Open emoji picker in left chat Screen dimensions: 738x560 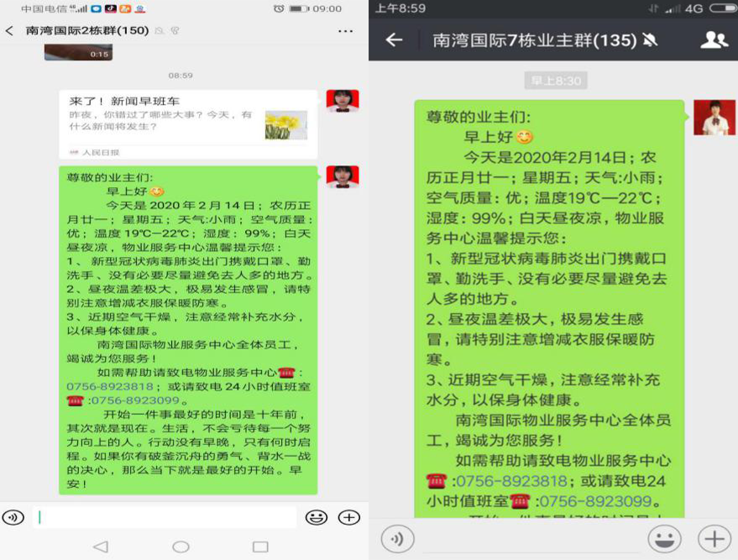tap(317, 518)
